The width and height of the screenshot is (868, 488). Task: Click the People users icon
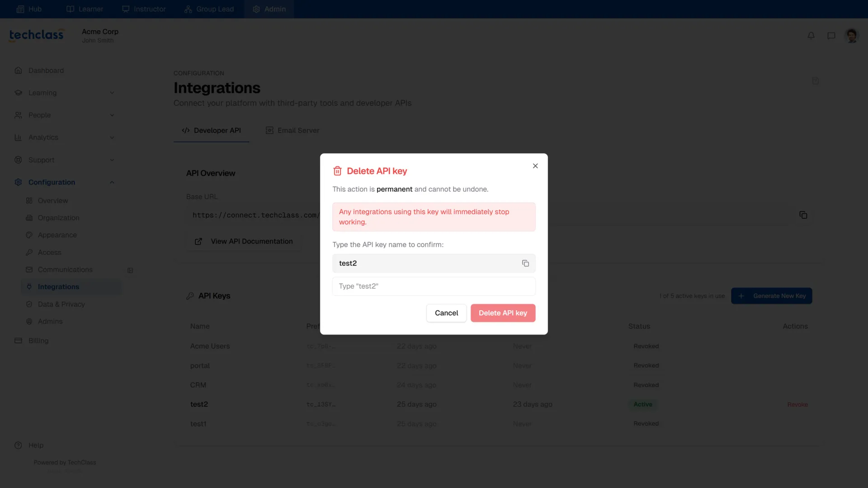(x=18, y=115)
